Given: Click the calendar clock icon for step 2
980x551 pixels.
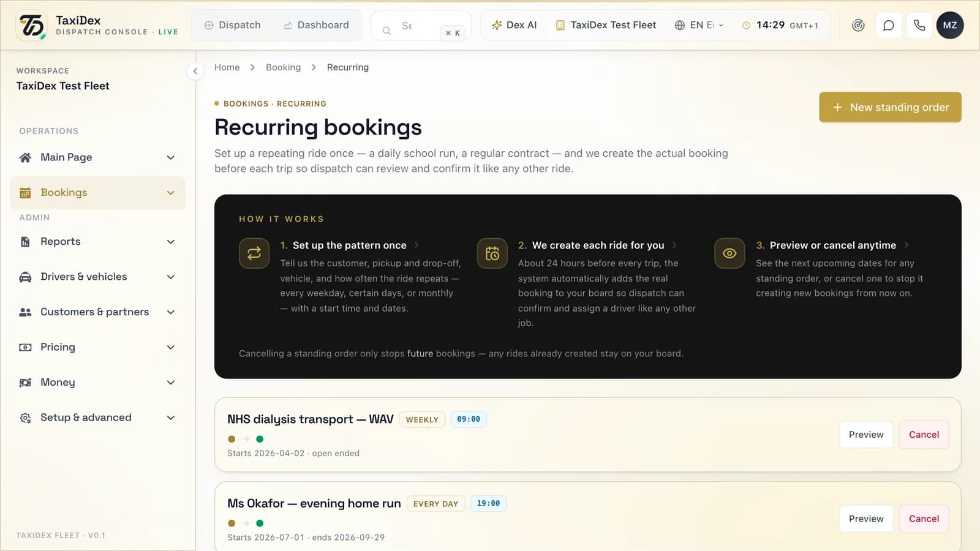Looking at the screenshot, I should (492, 253).
